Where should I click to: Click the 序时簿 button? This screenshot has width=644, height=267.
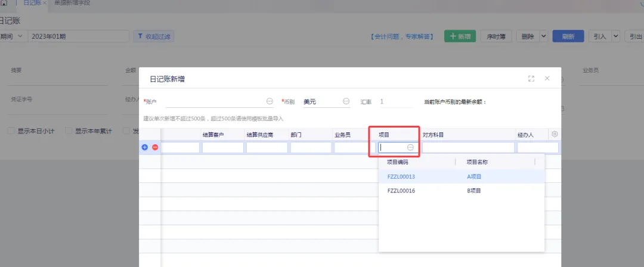(496, 36)
